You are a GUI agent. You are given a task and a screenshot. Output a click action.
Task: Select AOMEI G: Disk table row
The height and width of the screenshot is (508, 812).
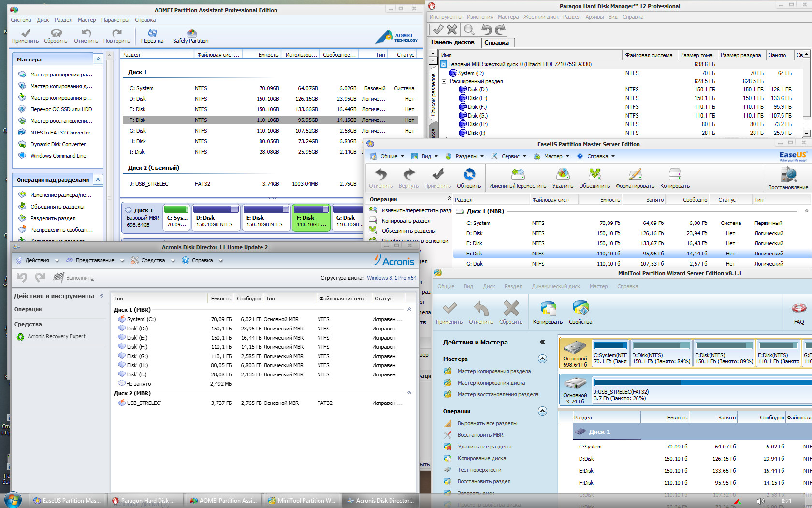coord(269,131)
